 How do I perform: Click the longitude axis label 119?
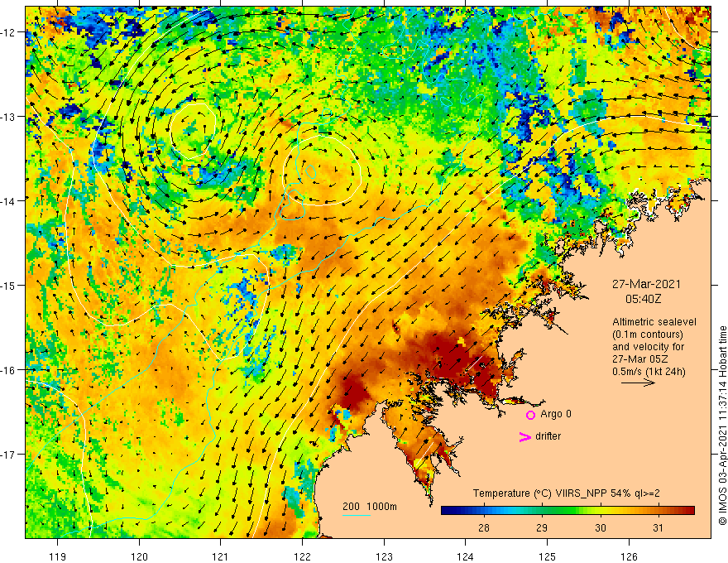click(57, 556)
